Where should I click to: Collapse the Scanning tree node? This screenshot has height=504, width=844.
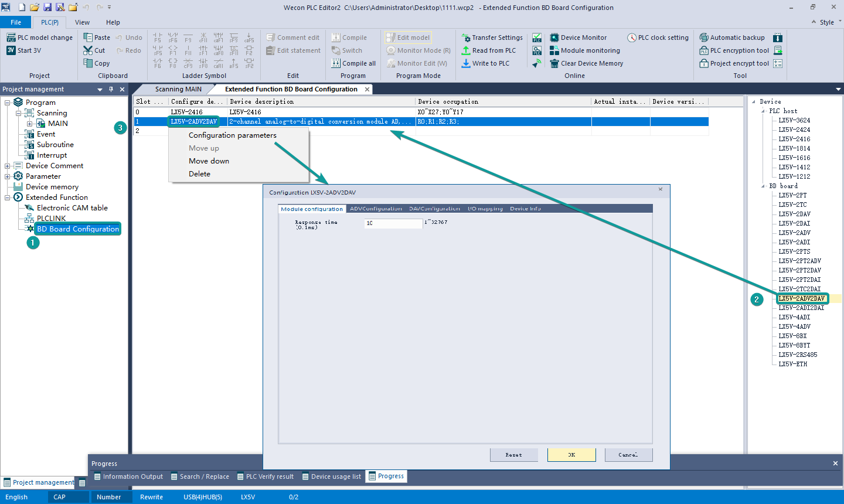tap(19, 113)
